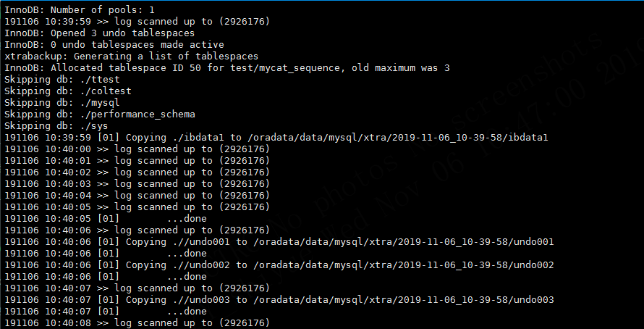Click the 10:39:59 log scanned line
The image size is (644, 329).
click(137, 22)
